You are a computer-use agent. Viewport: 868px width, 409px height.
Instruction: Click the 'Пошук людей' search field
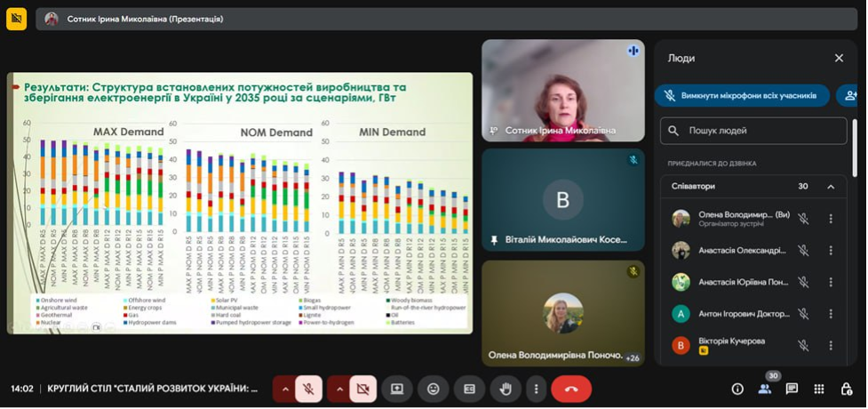coord(753,131)
